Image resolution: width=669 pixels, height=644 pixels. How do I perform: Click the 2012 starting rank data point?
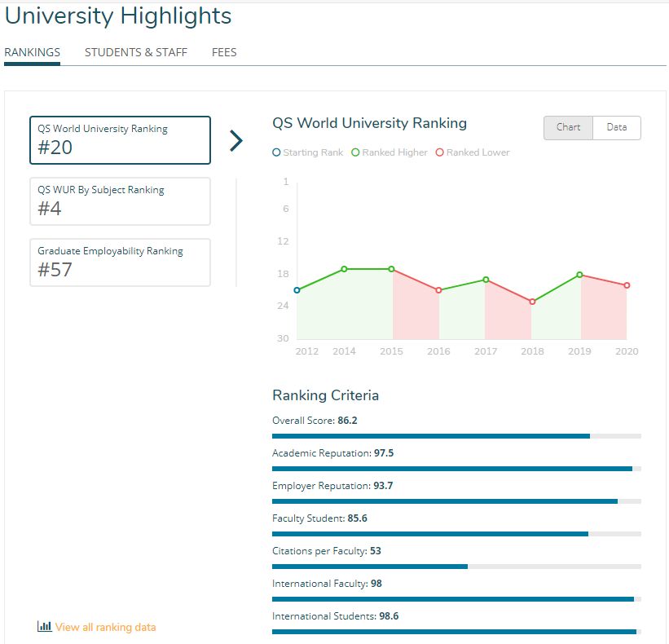click(x=297, y=290)
